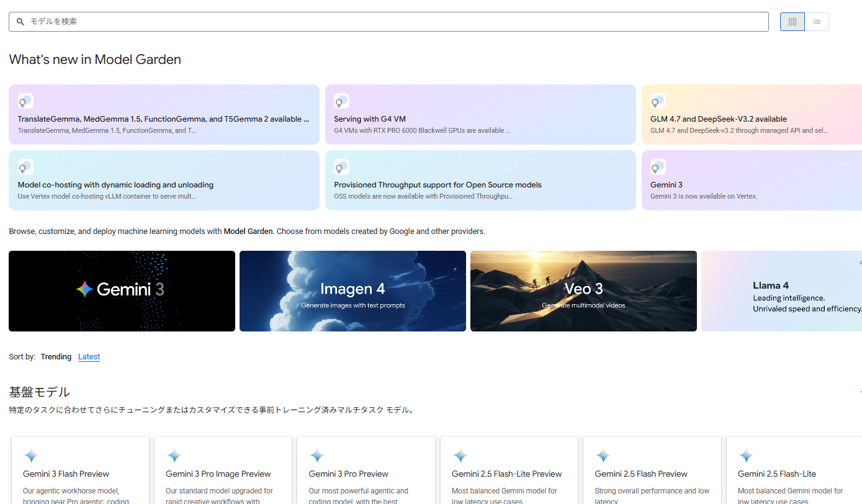Click the 基盤モデル section heading
This screenshot has height=504, width=862.
[39, 392]
